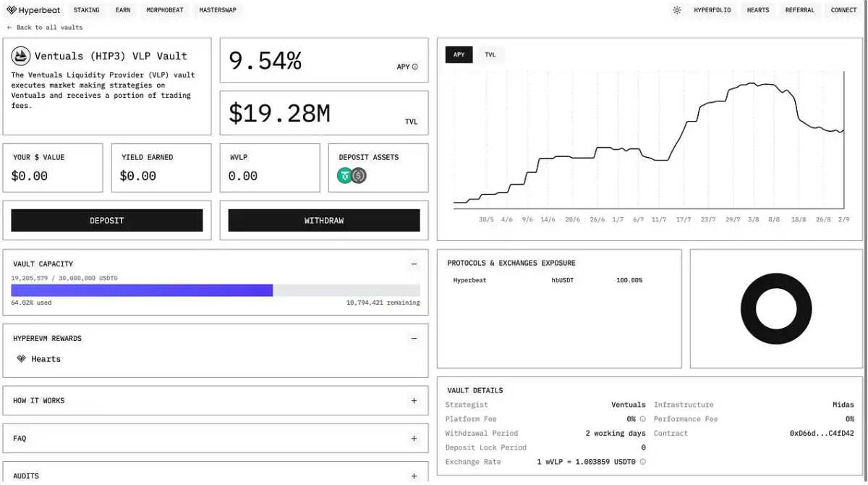Open the APY info tooltip icon
Screen dimensions: 868x485
coord(416,66)
